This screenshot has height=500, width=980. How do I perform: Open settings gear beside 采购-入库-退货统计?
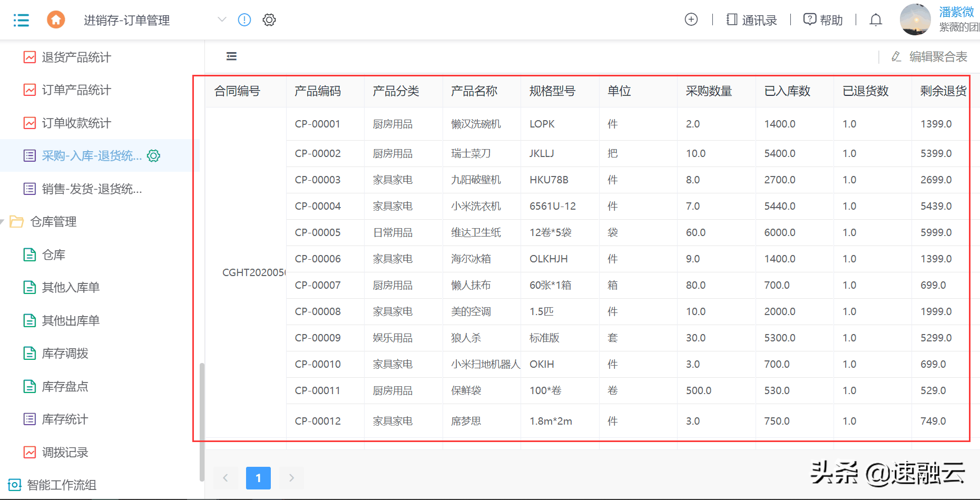pos(153,156)
